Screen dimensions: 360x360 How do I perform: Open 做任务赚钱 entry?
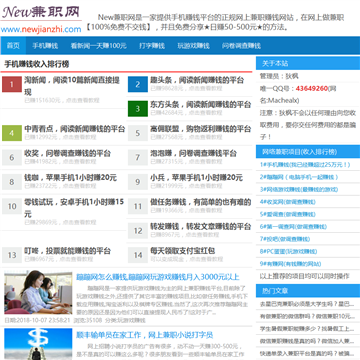[x=200, y=202]
